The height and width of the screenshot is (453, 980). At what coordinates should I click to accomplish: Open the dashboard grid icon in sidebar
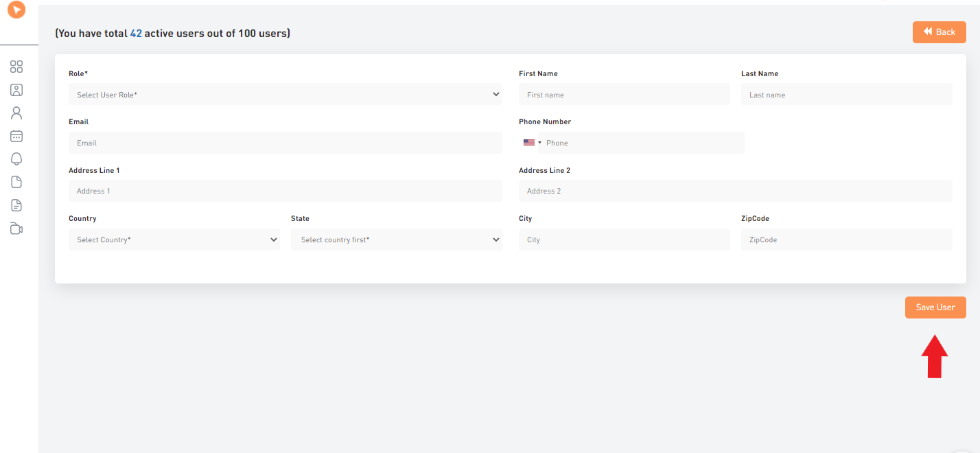coord(16,67)
